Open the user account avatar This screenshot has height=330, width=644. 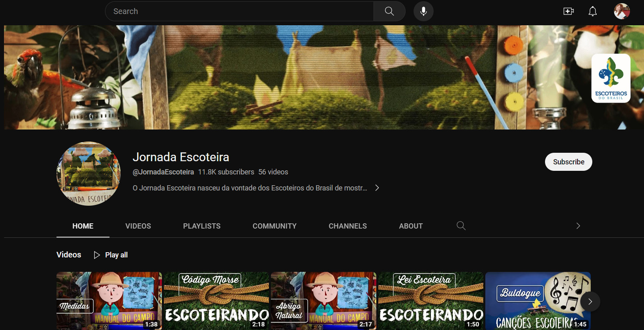(x=622, y=11)
